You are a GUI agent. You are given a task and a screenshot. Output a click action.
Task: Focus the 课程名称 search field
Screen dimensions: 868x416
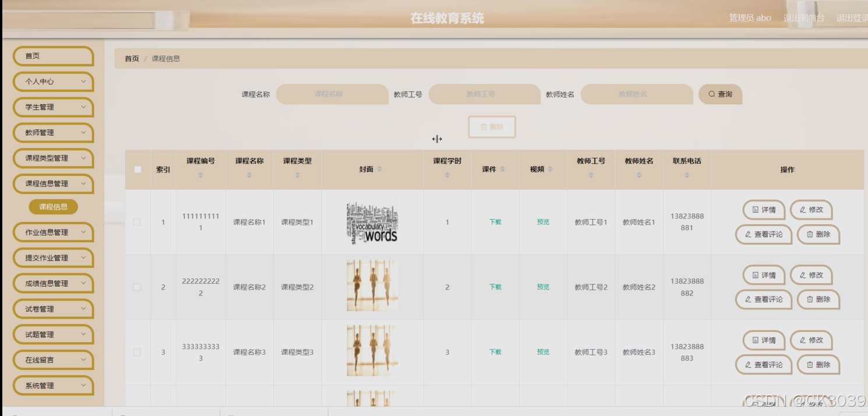[332, 94]
